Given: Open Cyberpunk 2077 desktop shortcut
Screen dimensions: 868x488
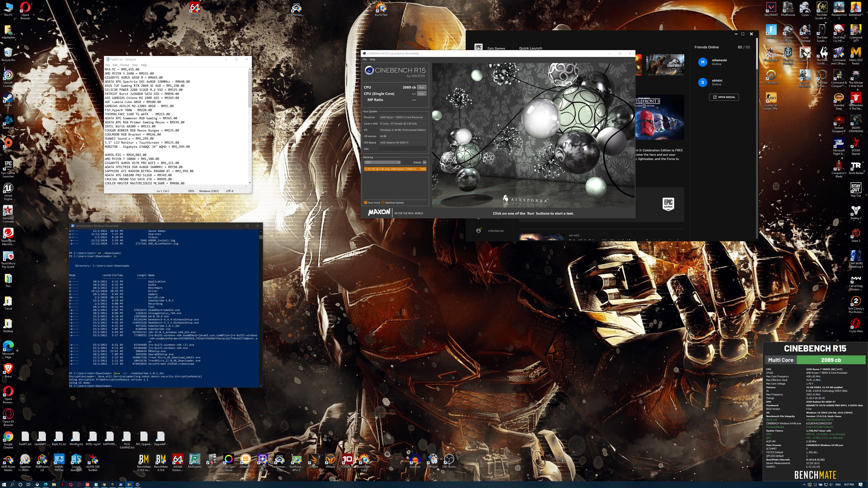Looking at the screenshot, I should (x=856, y=33).
